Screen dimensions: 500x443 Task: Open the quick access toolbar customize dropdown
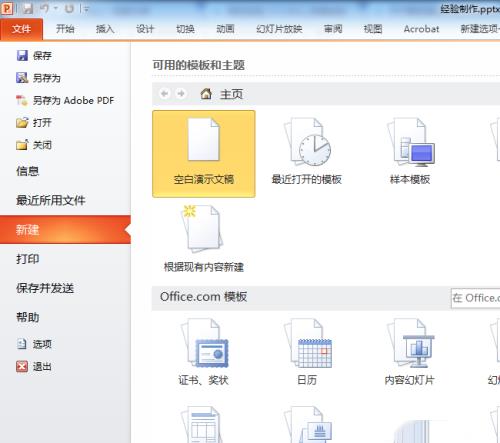tap(86, 9)
